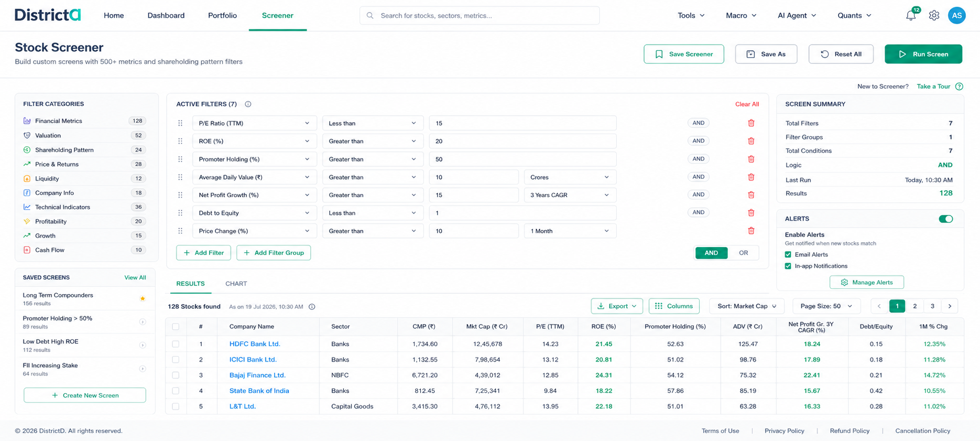Open the Portfolio nav item
980x441 pixels.
[x=222, y=15]
